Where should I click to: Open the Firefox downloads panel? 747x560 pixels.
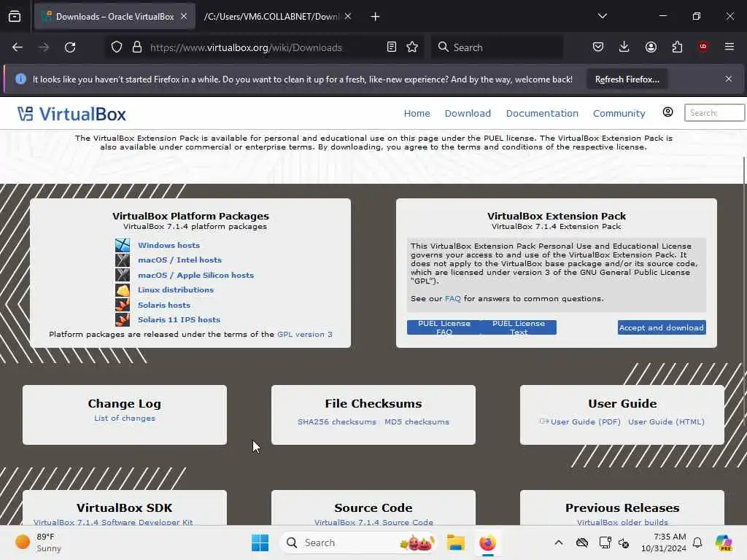[624, 47]
